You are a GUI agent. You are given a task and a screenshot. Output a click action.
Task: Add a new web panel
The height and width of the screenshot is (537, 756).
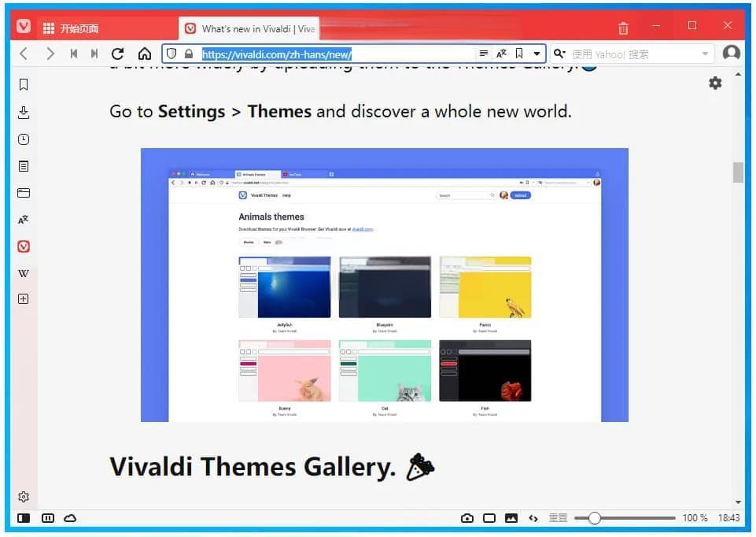pos(24,298)
